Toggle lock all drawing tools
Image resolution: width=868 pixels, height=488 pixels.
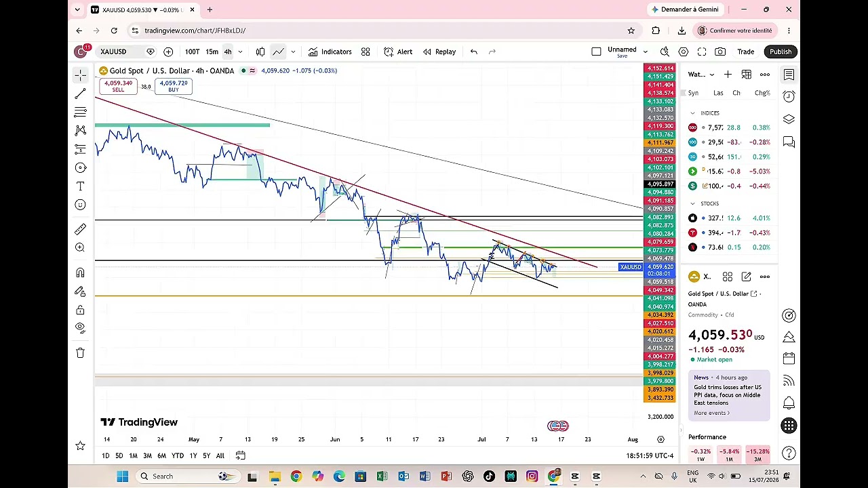pos(80,310)
